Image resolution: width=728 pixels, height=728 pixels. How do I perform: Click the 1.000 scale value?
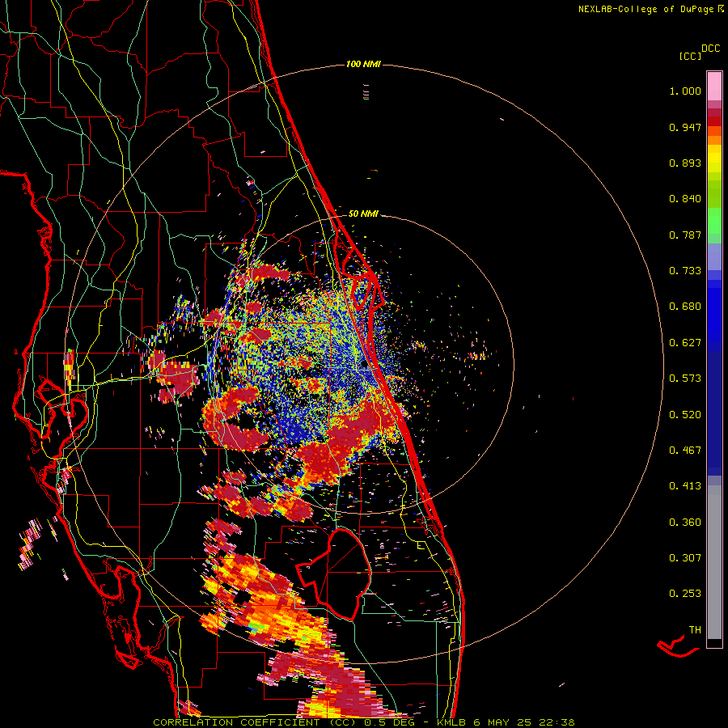[685, 91]
